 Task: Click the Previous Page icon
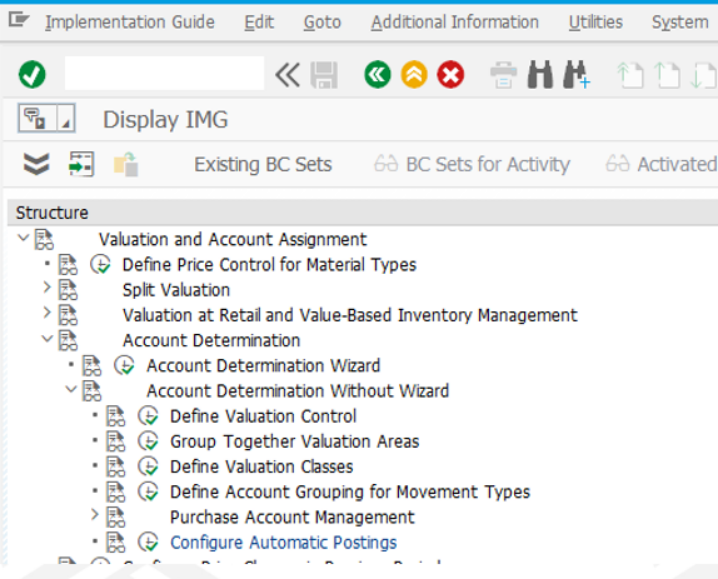pyautogui.click(x=667, y=75)
